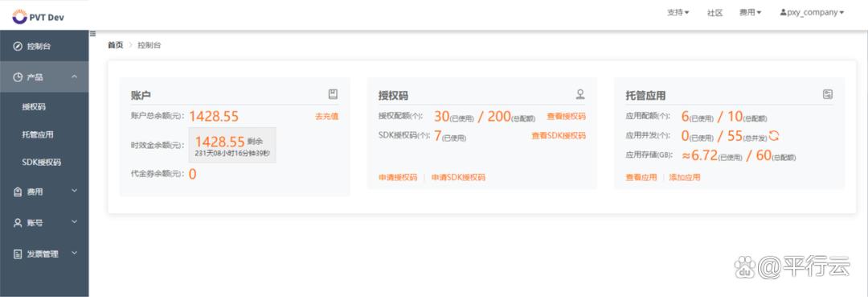This screenshot has width=868, height=297.
Task: Click the 添加应用 link
Action: point(685,178)
